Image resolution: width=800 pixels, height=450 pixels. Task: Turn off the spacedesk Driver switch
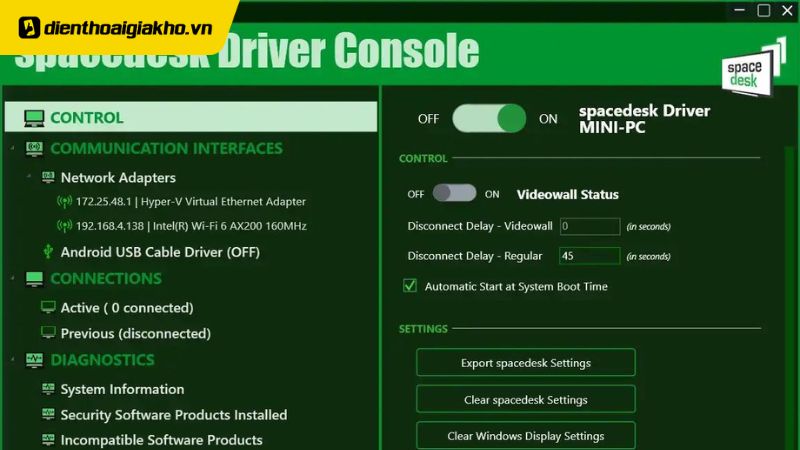(489, 119)
